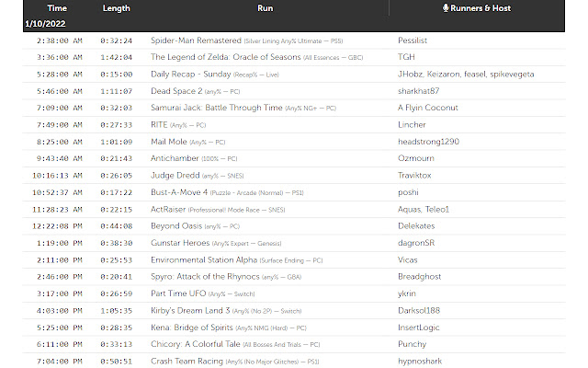This screenshot has height=368, width=588.
Task: Click the Length column header
Action: 116,7
